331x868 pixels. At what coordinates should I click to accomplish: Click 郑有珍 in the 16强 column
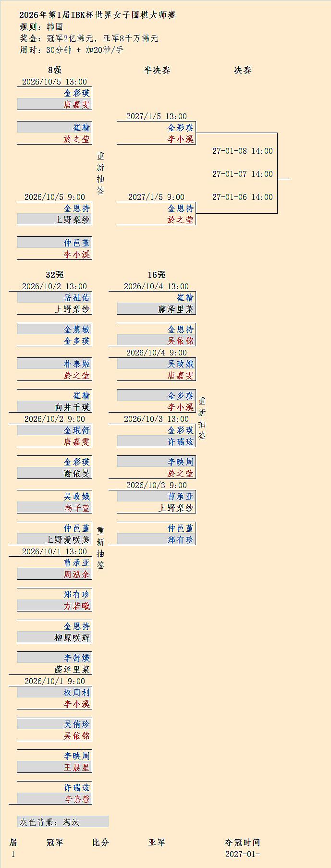pyautogui.click(x=181, y=540)
